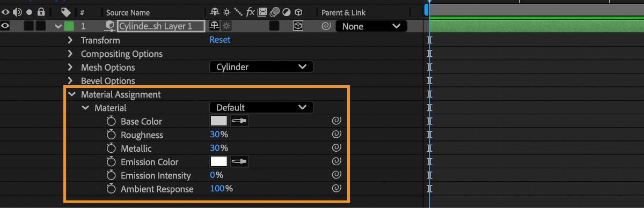Click the Shy switch column header icon
The width and height of the screenshot is (644, 208).
[x=215, y=12]
